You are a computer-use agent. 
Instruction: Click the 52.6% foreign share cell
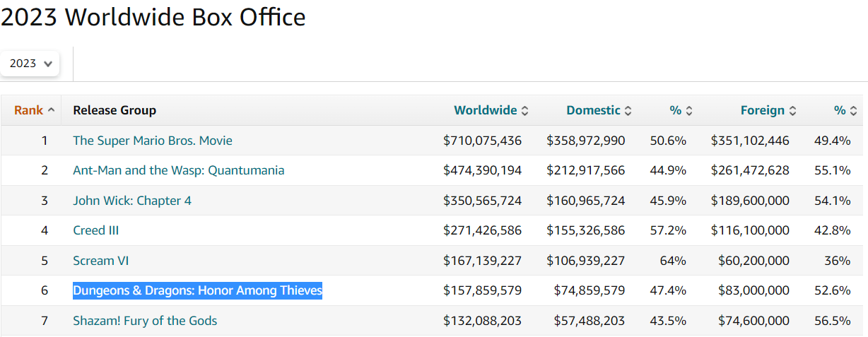pyautogui.click(x=832, y=290)
